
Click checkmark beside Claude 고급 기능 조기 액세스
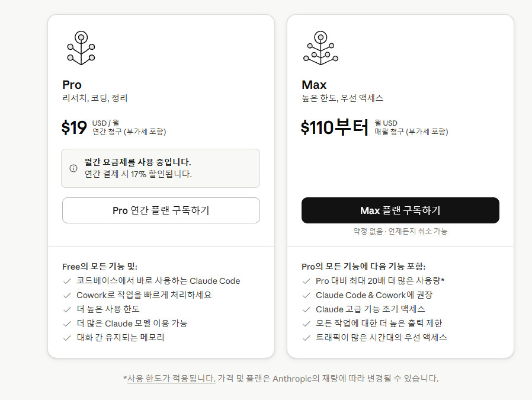(x=306, y=309)
